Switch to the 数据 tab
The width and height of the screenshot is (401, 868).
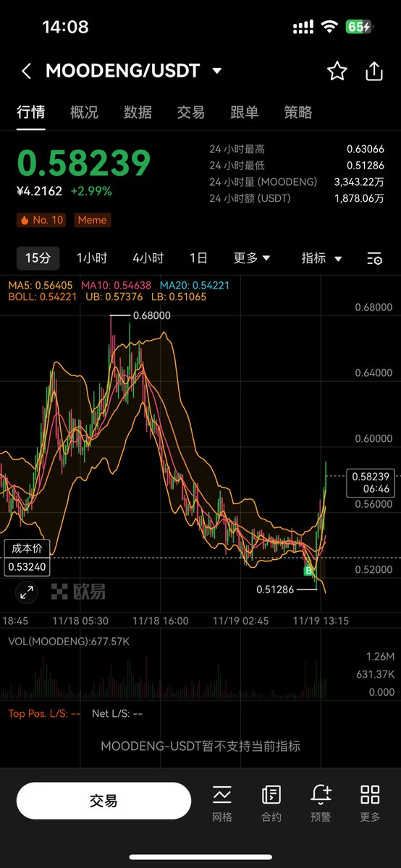coord(138,112)
